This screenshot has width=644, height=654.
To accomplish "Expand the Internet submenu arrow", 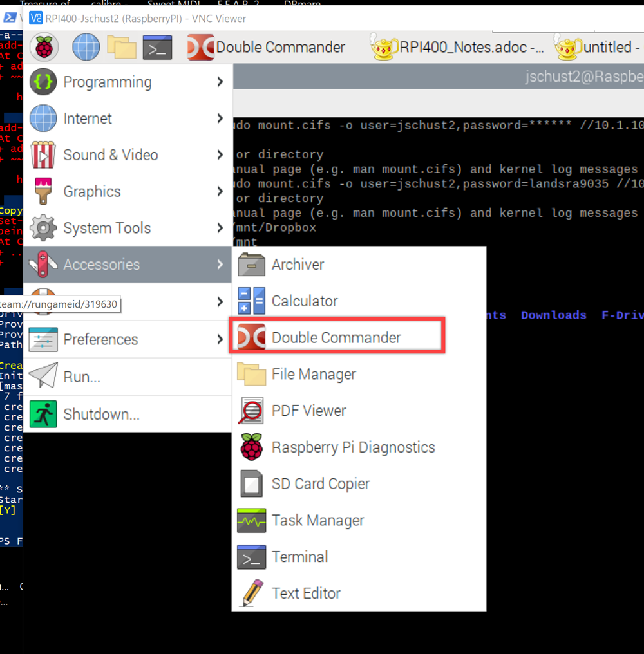I will pos(220,118).
